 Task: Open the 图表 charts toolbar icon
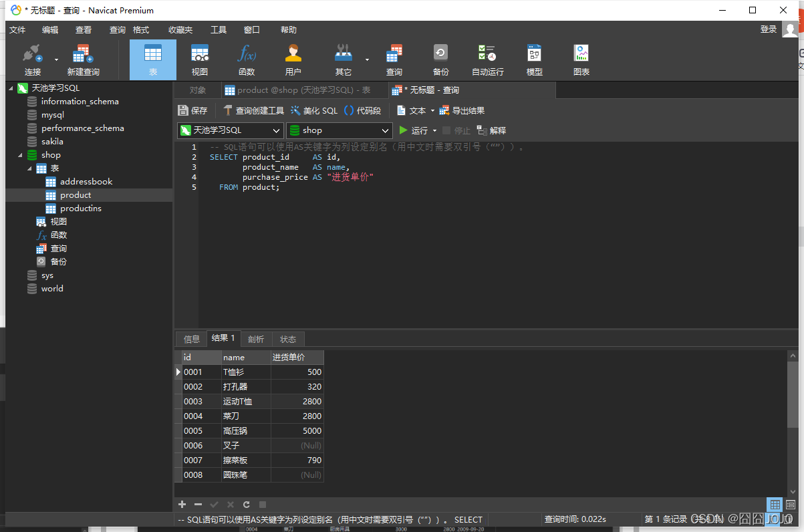click(x=581, y=59)
